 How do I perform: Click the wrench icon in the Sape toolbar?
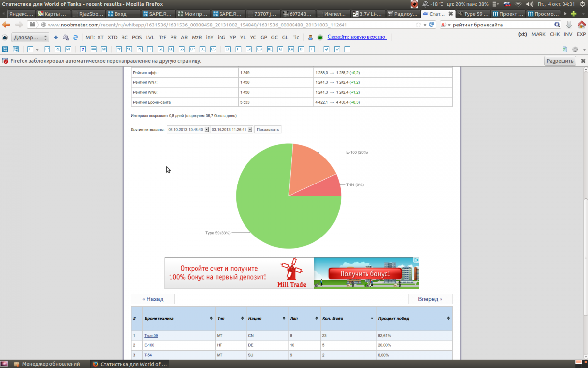tap(66, 37)
